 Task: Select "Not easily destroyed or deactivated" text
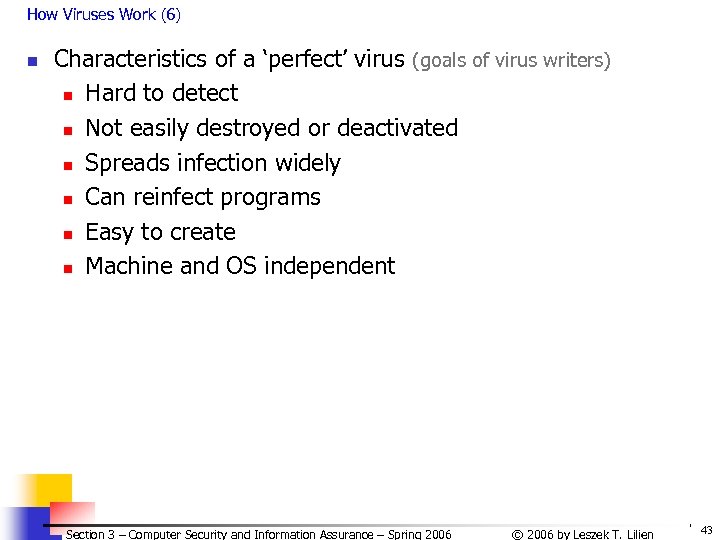pos(271,128)
